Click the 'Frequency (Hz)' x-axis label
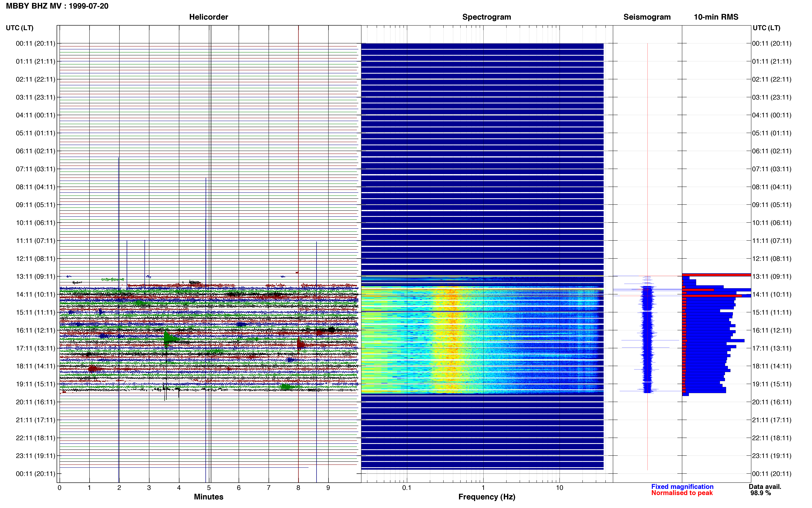Screen dimensions: 812x508 [487, 497]
